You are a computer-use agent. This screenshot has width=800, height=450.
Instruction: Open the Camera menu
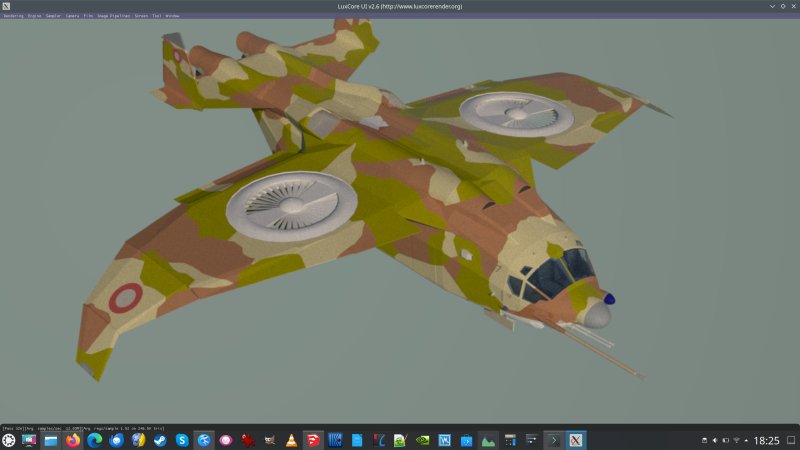(73, 16)
